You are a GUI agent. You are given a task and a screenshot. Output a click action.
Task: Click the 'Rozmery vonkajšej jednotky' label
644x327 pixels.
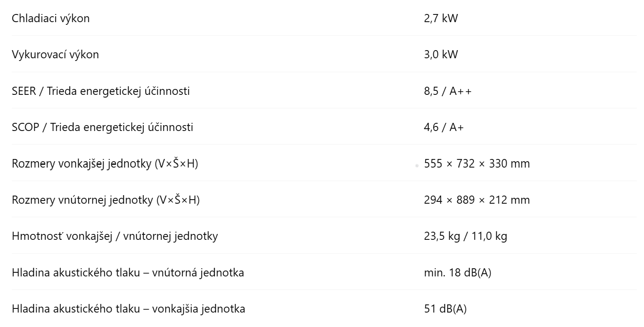pos(105,163)
